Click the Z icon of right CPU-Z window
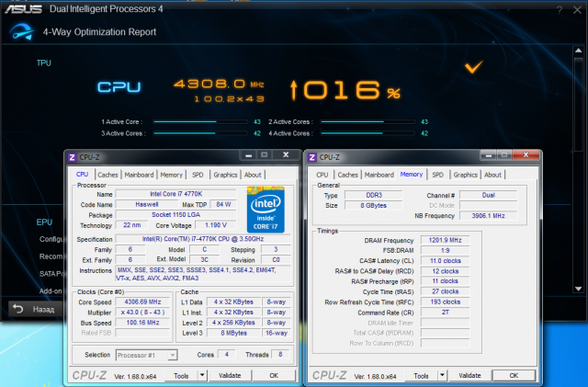The width and height of the screenshot is (588, 387). point(312,157)
